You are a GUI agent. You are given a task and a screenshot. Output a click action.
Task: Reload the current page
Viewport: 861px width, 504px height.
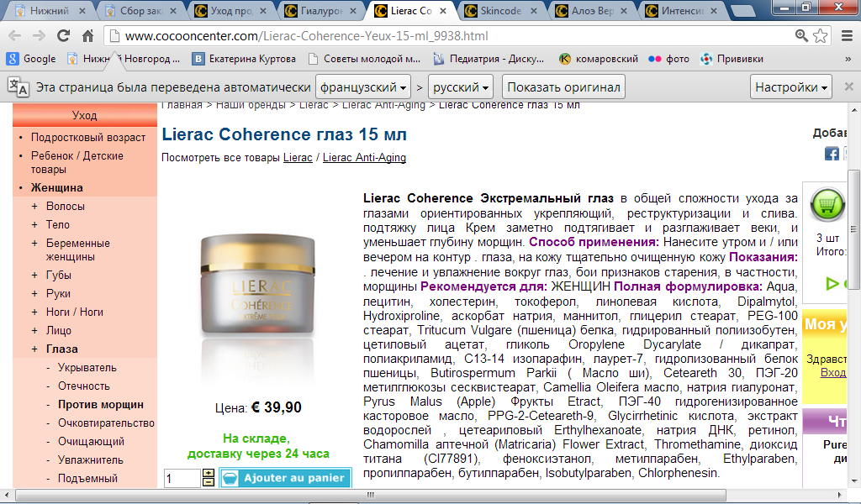(x=64, y=36)
